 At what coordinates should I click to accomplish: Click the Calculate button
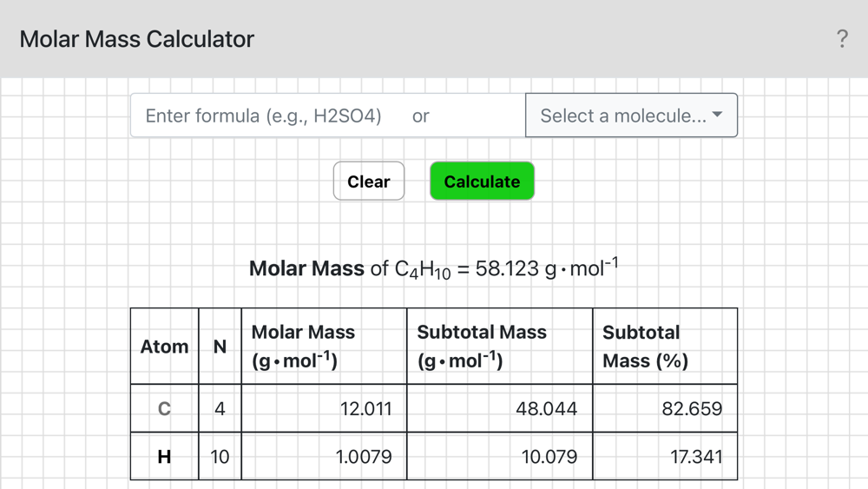click(482, 181)
